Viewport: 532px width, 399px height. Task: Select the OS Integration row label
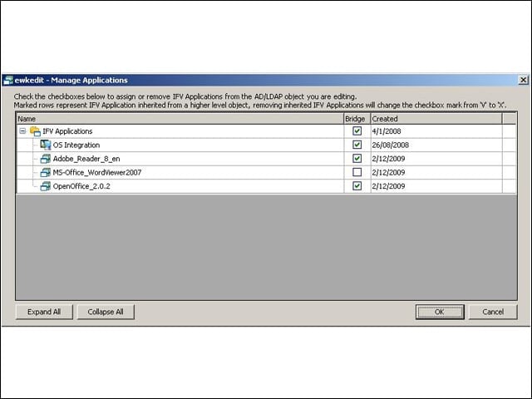[x=76, y=145]
